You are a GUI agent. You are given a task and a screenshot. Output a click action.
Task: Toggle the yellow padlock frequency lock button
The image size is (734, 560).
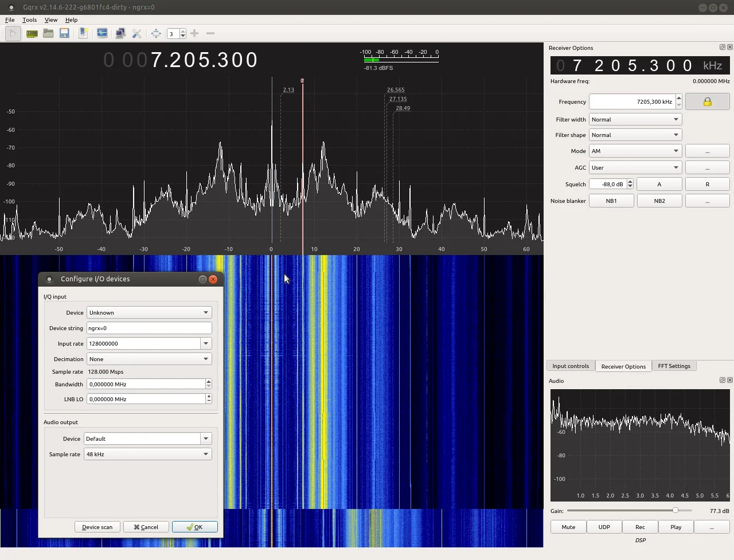point(708,101)
